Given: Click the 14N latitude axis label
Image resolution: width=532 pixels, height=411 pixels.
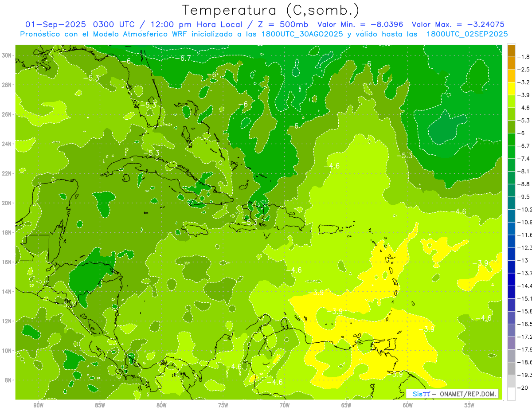Looking at the screenshot, I should coord(7,291).
